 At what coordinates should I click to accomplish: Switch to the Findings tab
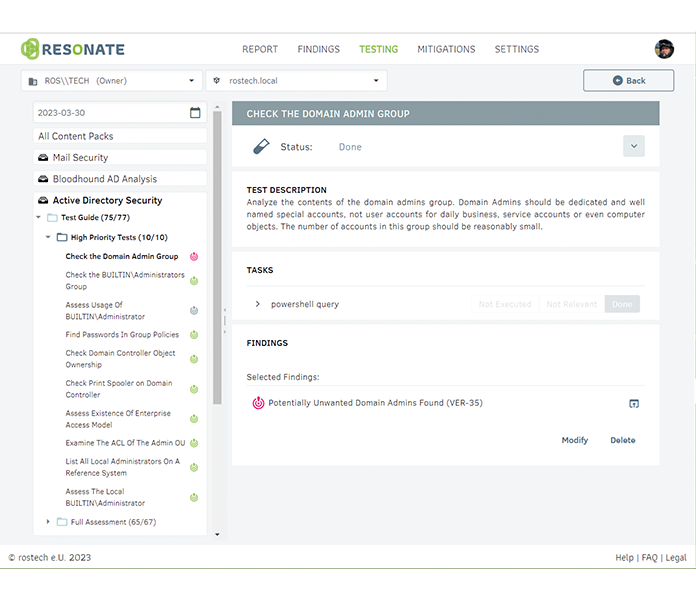pyautogui.click(x=318, y=49)
